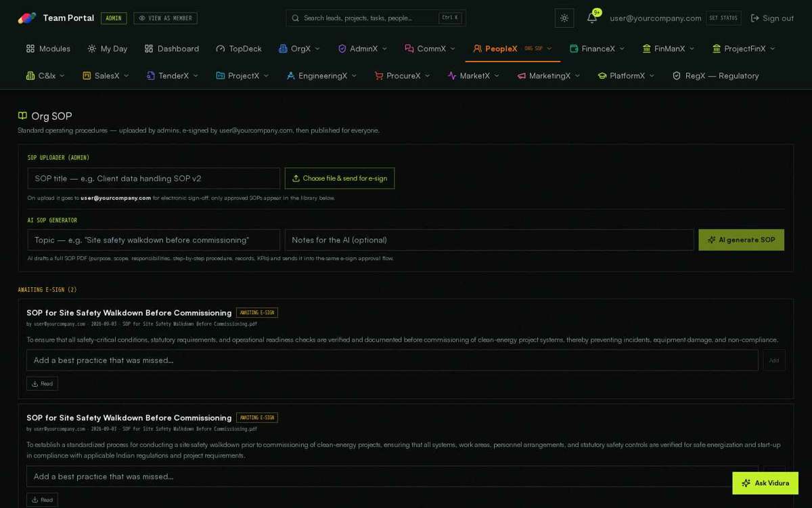Expand the AdminX dropdown chevron

pos(384,49)
